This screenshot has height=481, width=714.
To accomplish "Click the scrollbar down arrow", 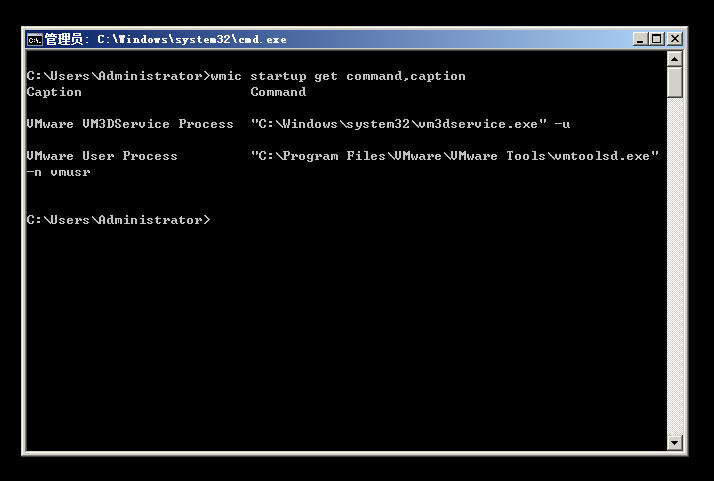I will [674, 442].
